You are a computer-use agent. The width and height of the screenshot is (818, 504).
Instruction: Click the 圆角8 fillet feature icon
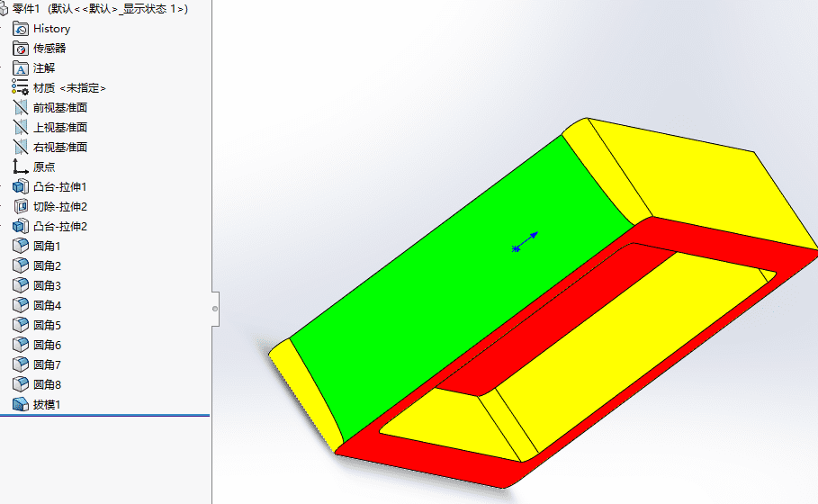pyautogui.click(x=21, y=384)
